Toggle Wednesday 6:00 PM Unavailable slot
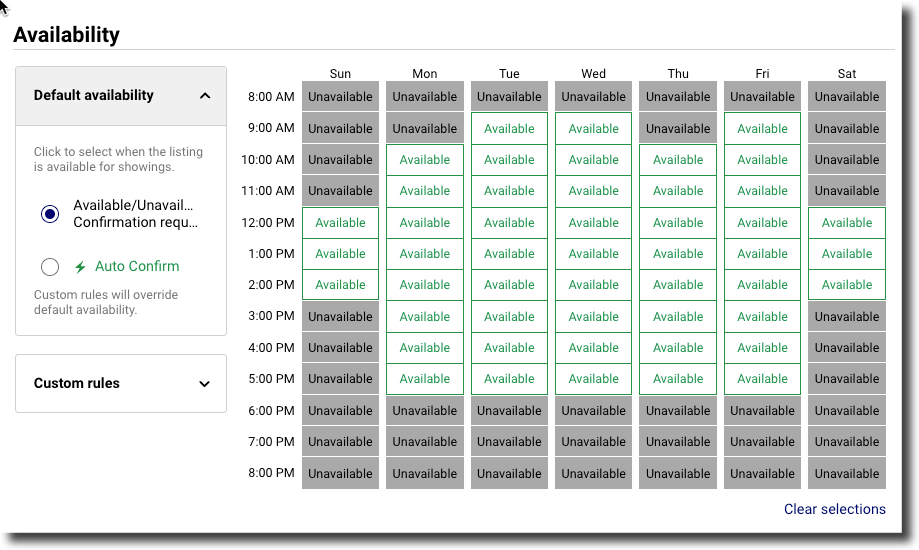The width and height of the screenshot is (919, 550). [594, 410]
